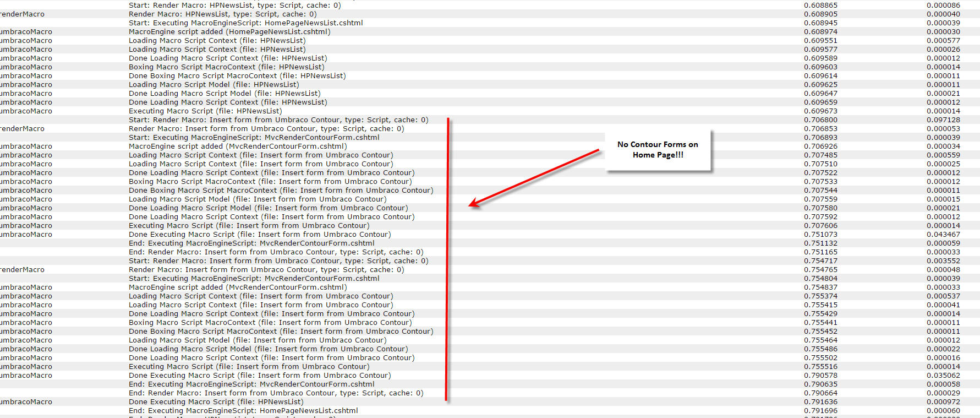The image size is (980, 418).
Task: Select the timestamp 0.751073
Action: click(820, 235)
